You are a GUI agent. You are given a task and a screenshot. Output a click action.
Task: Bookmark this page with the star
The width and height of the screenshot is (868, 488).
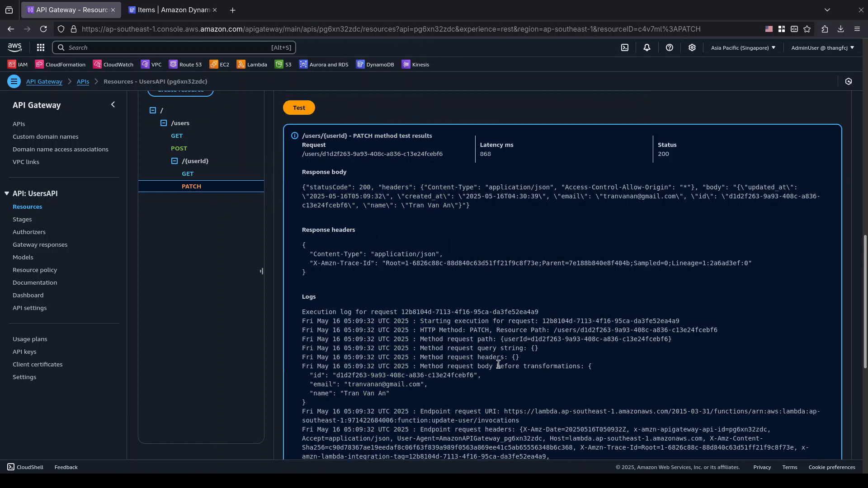[807, 29]
